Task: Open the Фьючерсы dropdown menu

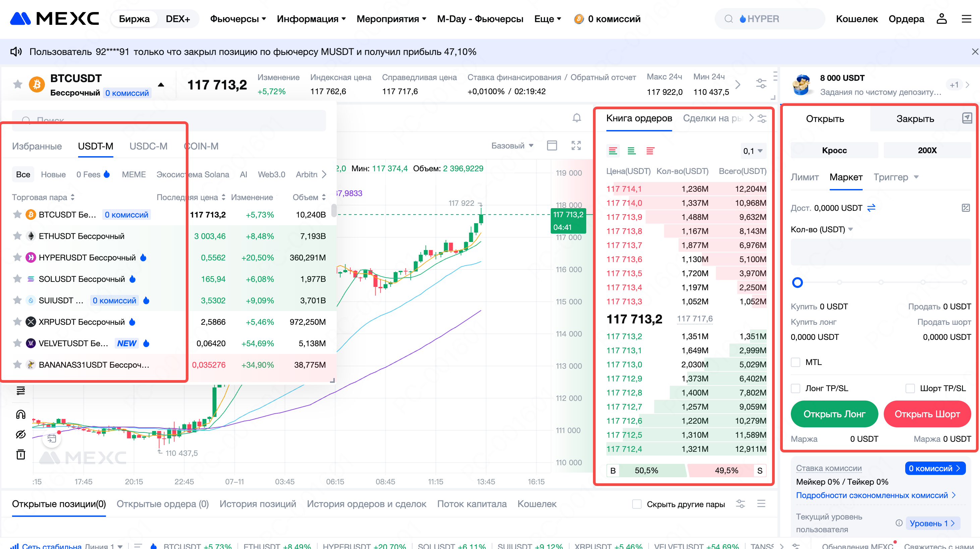Action: point(238,19)
